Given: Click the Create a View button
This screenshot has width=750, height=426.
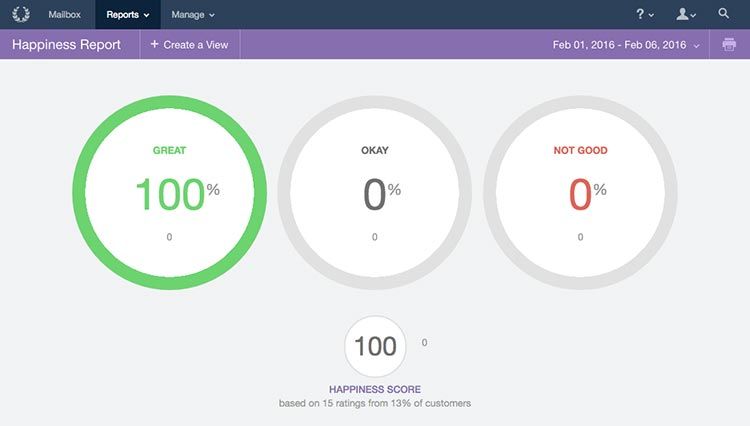Looking at the screenshot, I should click(x=190, y=45).
